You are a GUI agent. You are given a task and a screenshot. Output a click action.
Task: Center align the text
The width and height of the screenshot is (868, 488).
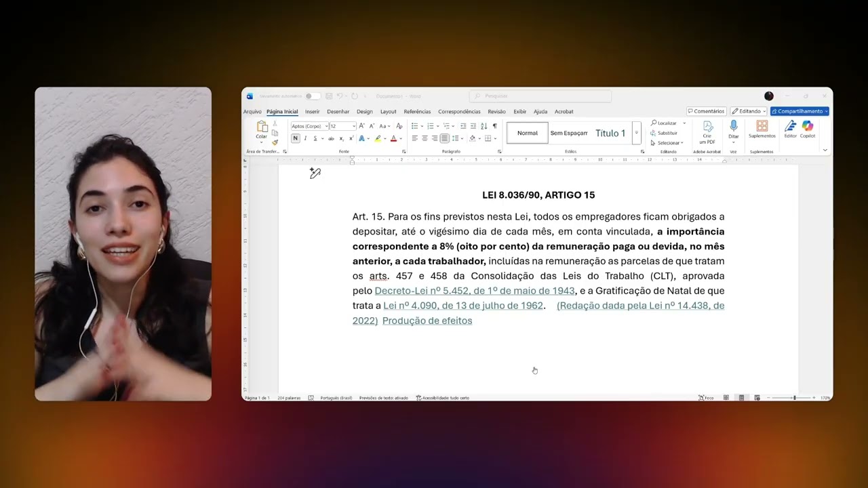(425, 138)
